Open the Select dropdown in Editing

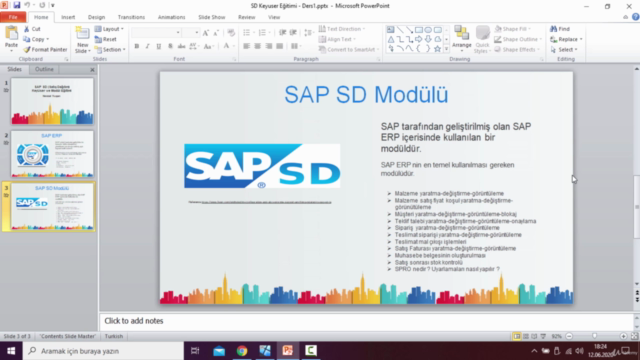(564, 49)
